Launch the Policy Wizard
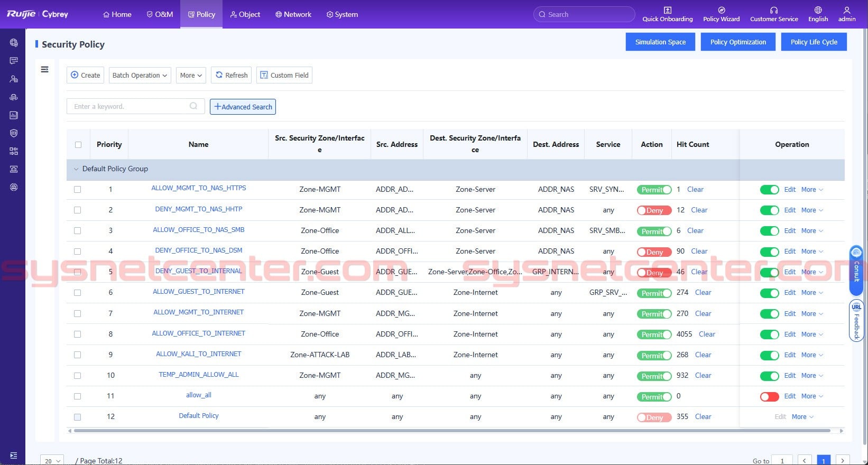This screenshot has width=868, height=465. (721, 14)
